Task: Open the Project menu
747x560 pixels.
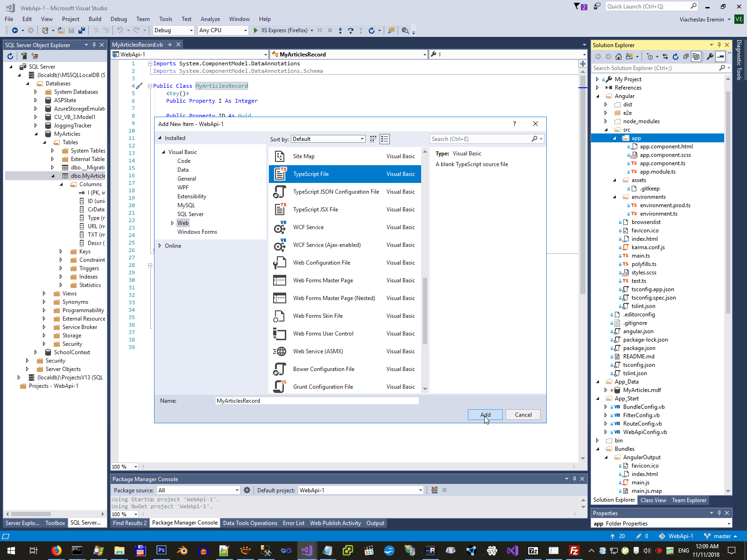Action: [70, 19]
